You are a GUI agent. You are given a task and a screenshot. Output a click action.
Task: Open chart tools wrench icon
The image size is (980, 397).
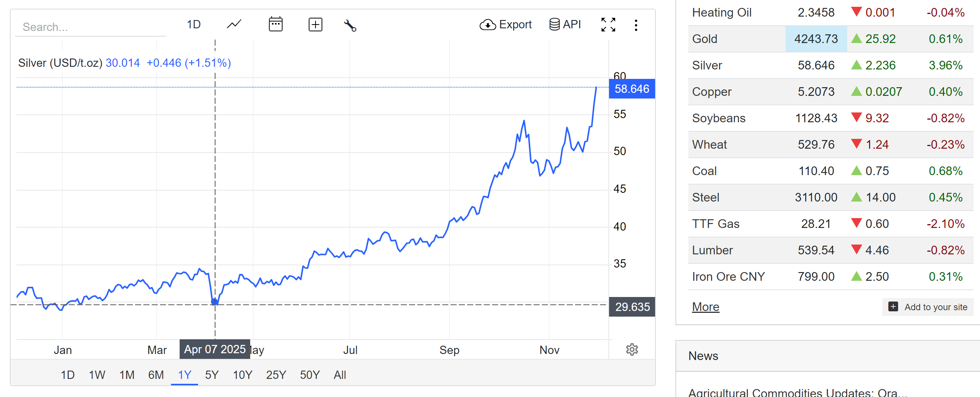pos(350,25)
